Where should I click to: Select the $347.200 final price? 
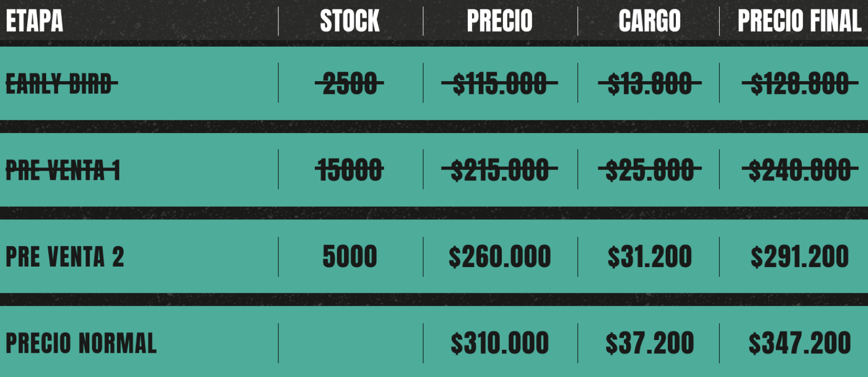[799, 343]
